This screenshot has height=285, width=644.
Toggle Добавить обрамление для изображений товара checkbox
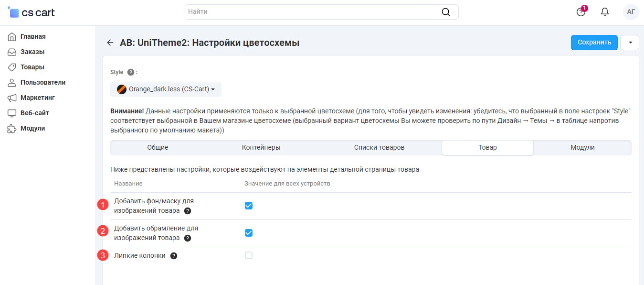249,233
